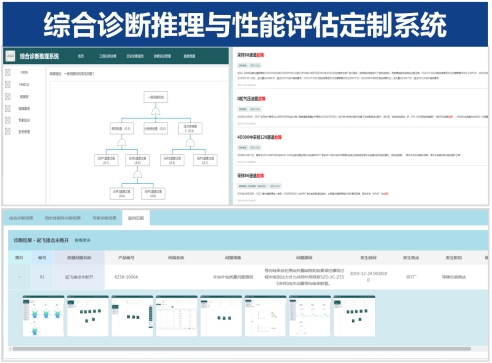The image size is (492, 363).
Task: Open the 4D380 中系框128通道故障 entry
Action: coord(259,137)
